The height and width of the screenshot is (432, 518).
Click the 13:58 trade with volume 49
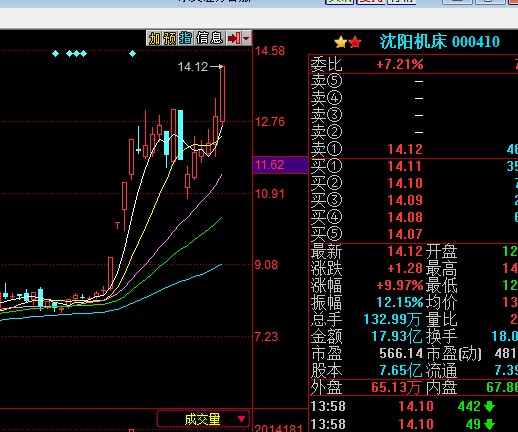coord(403,424)
